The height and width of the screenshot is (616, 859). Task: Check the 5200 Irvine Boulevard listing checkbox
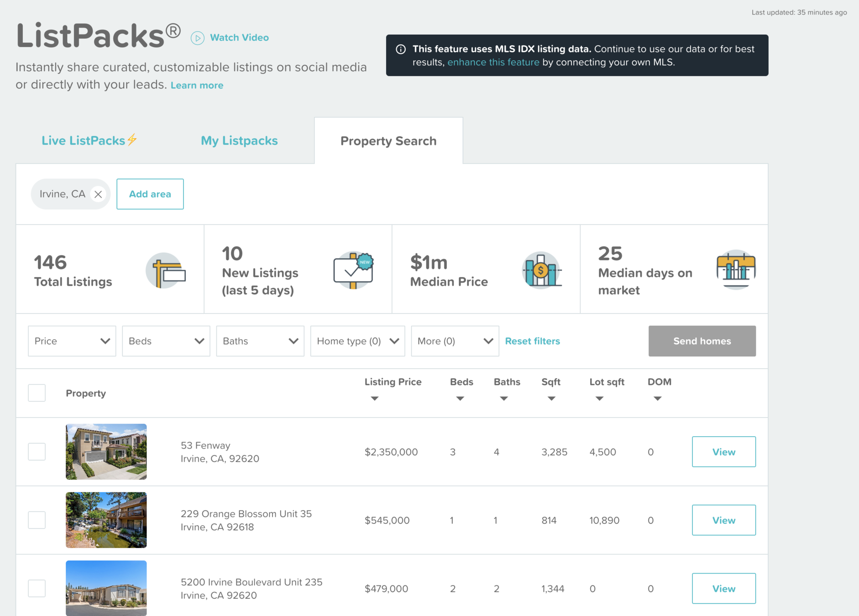click(x=37, y=589)
